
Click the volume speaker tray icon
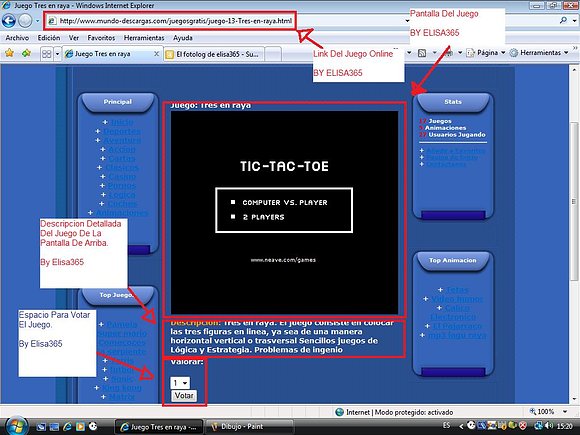coord(549,426)
